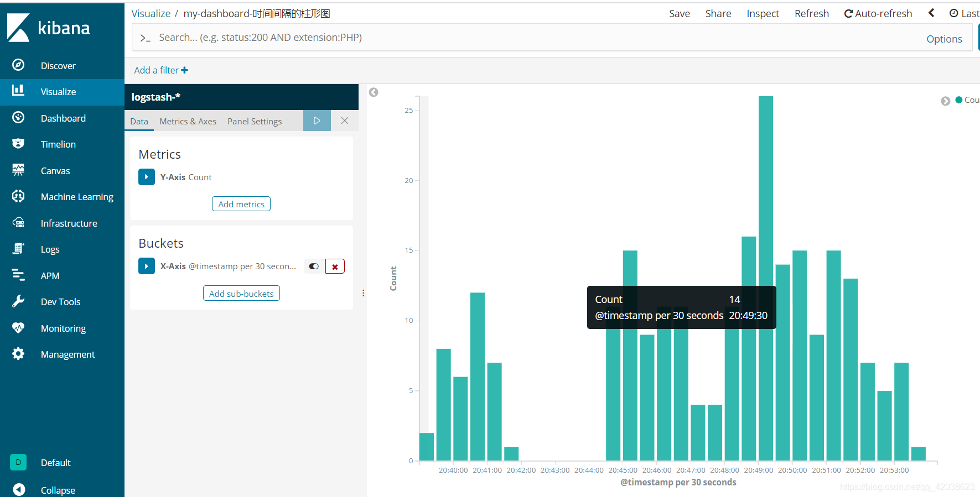Open the Infrastructure icon
The height and width of the screenshot is (497, 980).
click(x=18, y=223)
